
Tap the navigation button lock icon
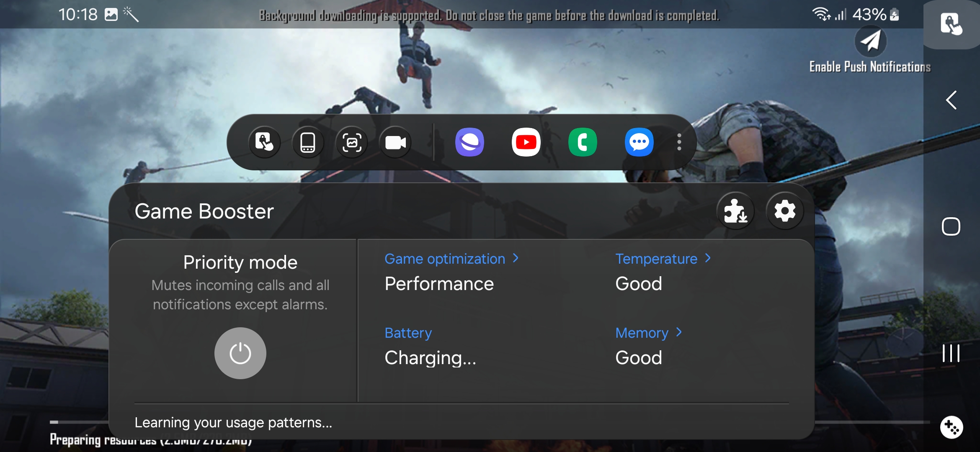pyautogui.click(x=308, y=142)
